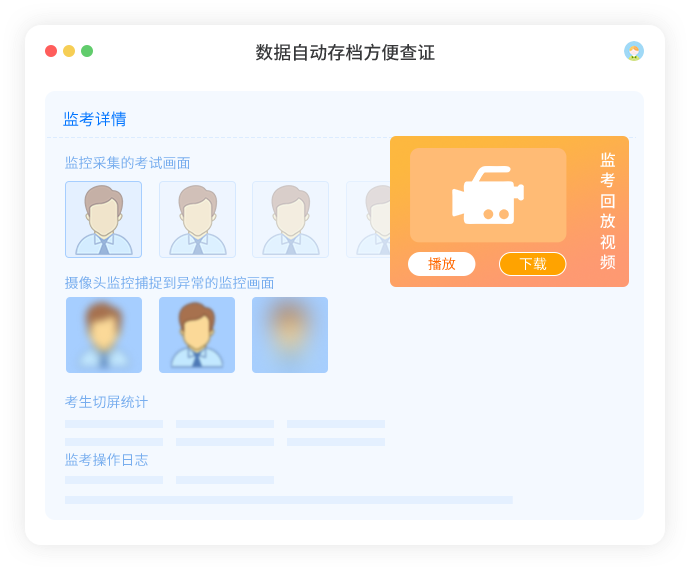Viewport: 691px width, 571px height.
Task: Open the first blurred abnormal monitoring image
Action: click(104, 335)
